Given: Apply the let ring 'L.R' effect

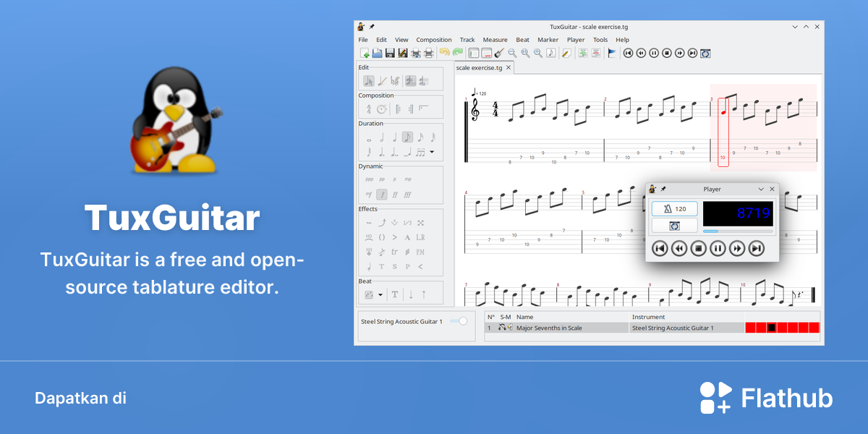Looking at the screenshot, I should pyautogui.click(x=420, y=237).
